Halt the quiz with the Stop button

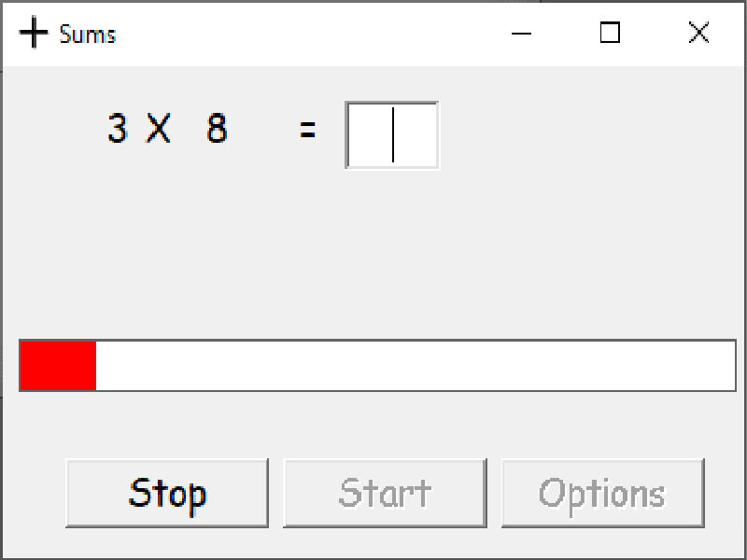167,493
